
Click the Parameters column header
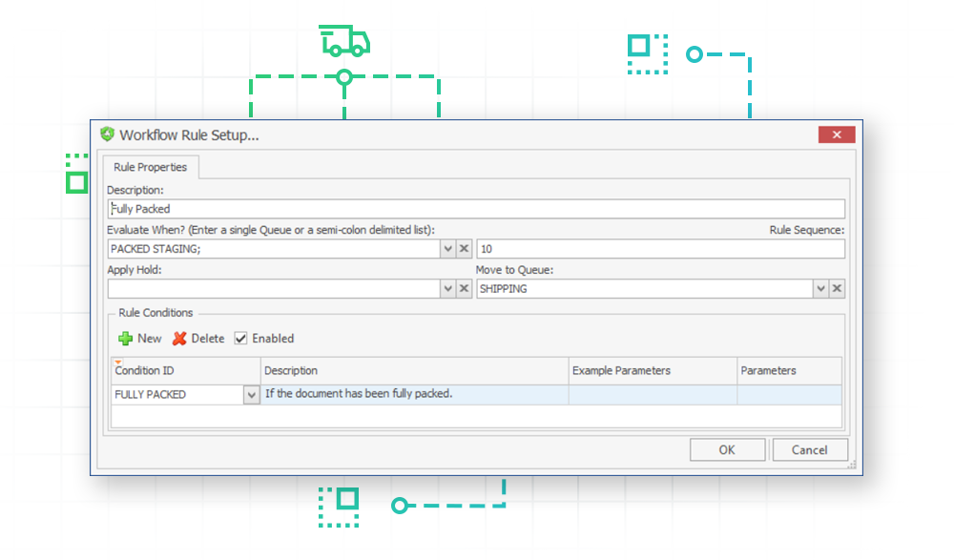(x=789, y=371)
